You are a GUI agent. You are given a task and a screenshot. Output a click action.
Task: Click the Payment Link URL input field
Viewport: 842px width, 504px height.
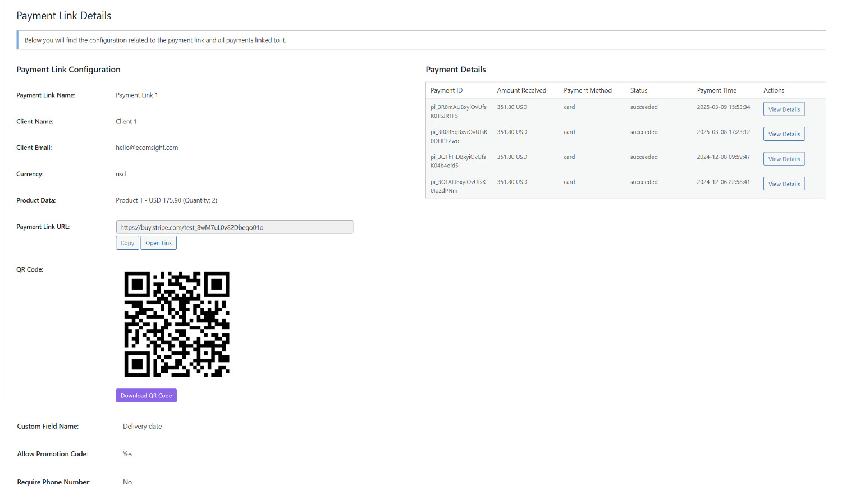pos(235,227)
